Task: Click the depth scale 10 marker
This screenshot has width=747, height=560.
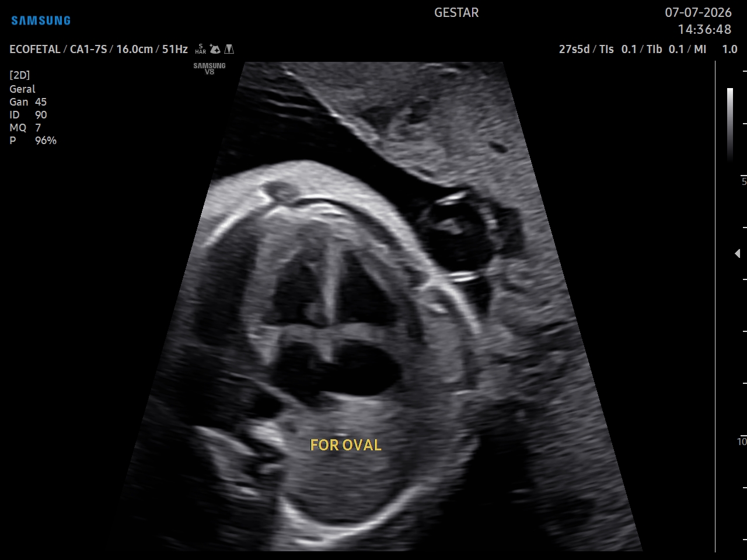Action: point(742,442)
